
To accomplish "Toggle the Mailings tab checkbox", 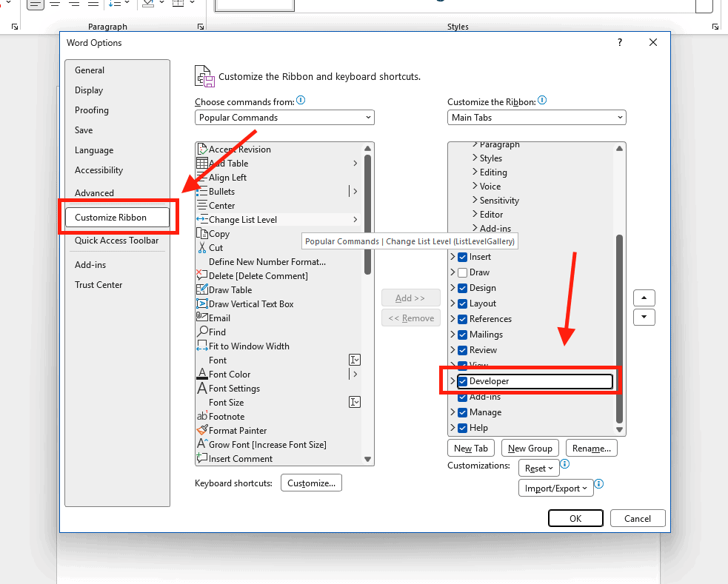I will tap(462, 335).
